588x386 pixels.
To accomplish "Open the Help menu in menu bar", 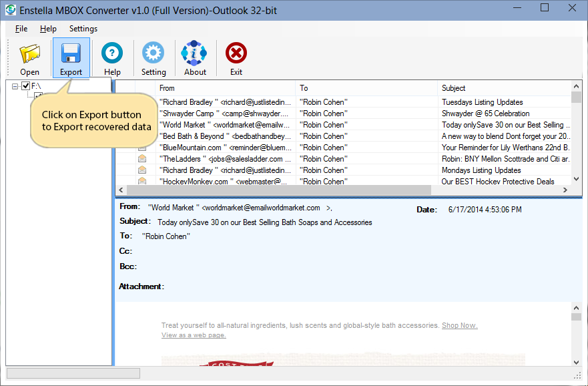I will 48,29.
